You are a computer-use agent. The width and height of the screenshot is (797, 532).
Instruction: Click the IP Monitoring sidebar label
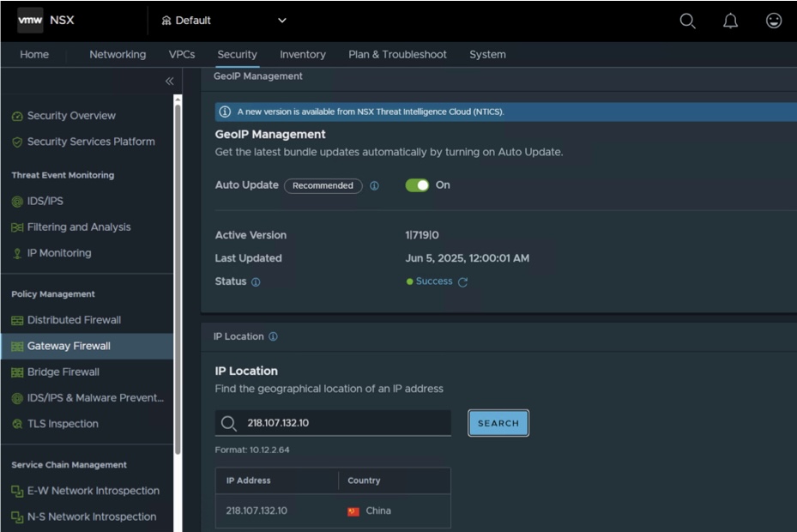[59, 253]
